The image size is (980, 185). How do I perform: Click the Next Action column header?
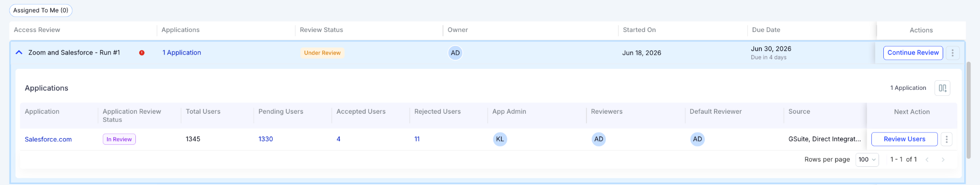click(x=912, y=112)
